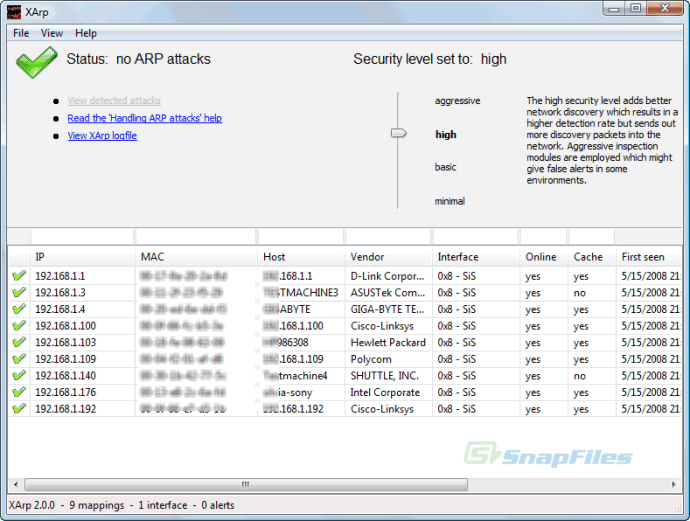The image size is (690, 521).
Task: Open the View menu
Action: (51, 33)
